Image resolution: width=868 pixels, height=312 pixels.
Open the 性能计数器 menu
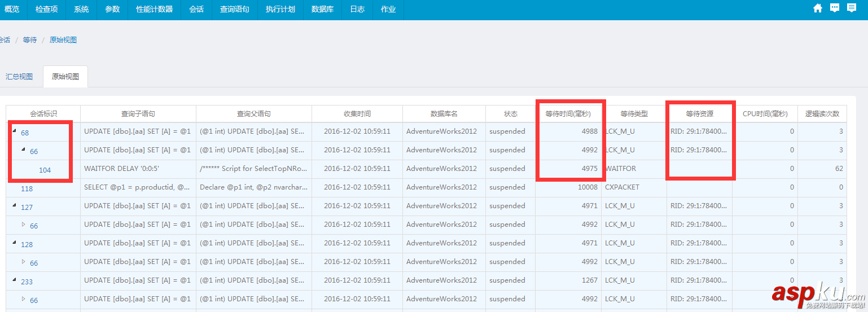point(155,9)
